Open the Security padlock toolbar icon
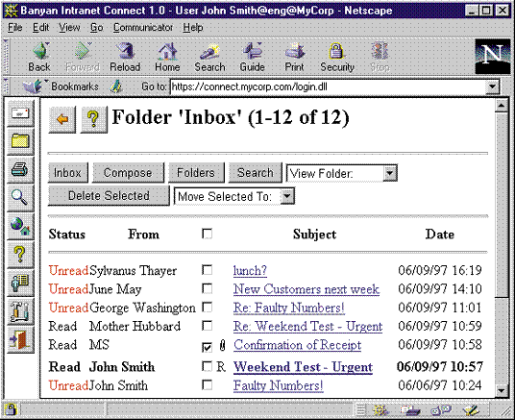Screen dimensions: 515x420 point(337,57)
